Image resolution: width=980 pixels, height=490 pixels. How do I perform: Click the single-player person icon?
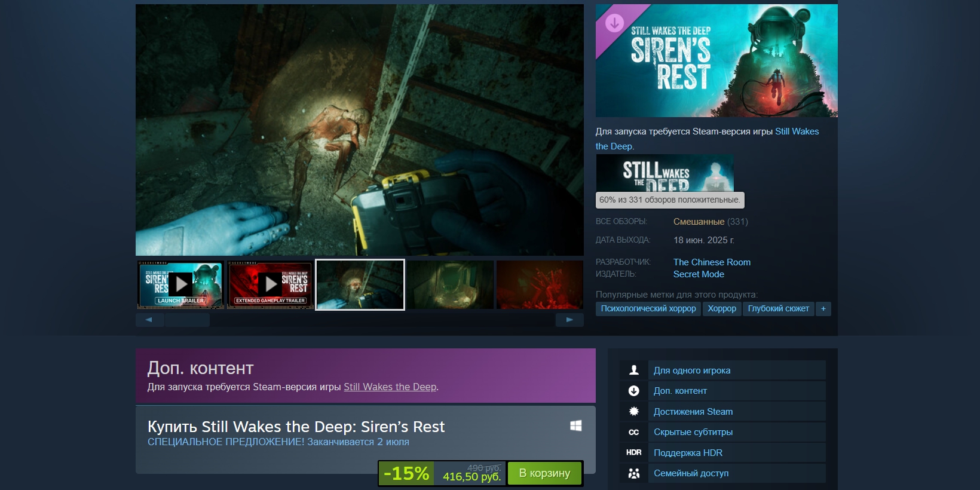click(634, 370)
